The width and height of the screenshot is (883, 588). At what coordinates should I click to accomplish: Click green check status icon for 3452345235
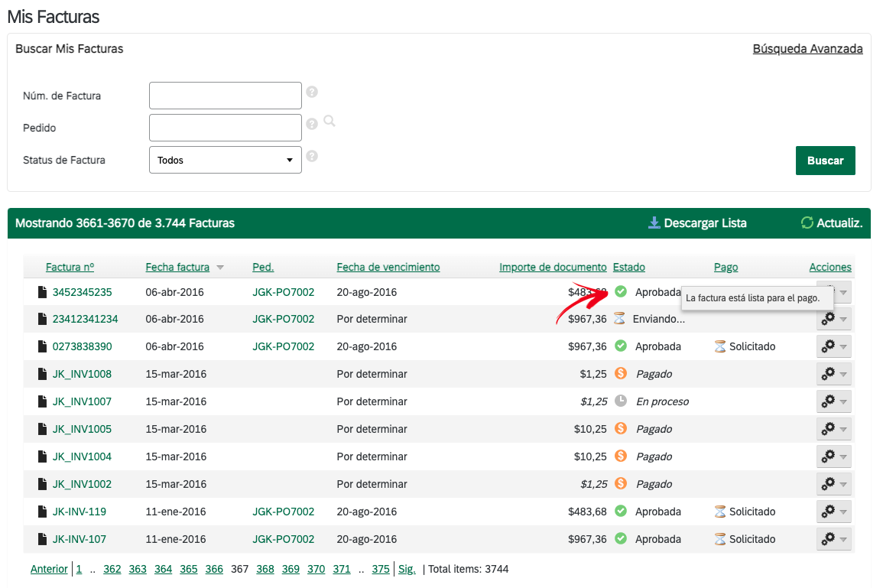point(621,291)
